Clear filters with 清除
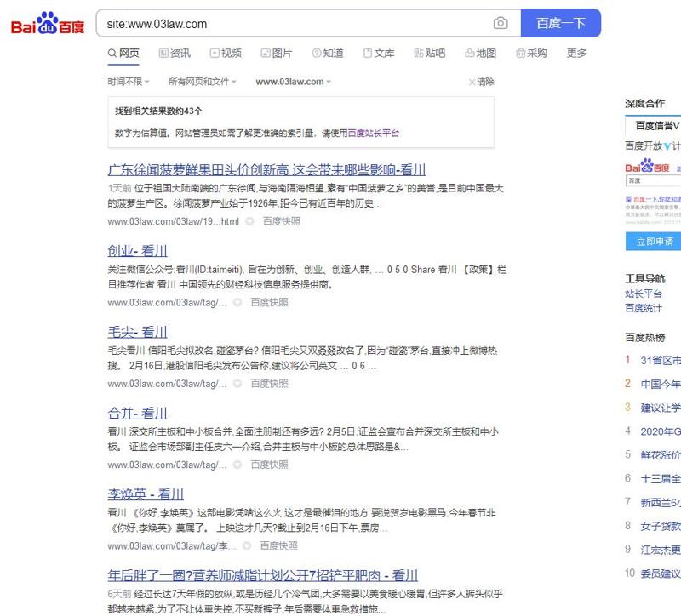Viewport: 681px width, 616px height. tap(481, 82)
